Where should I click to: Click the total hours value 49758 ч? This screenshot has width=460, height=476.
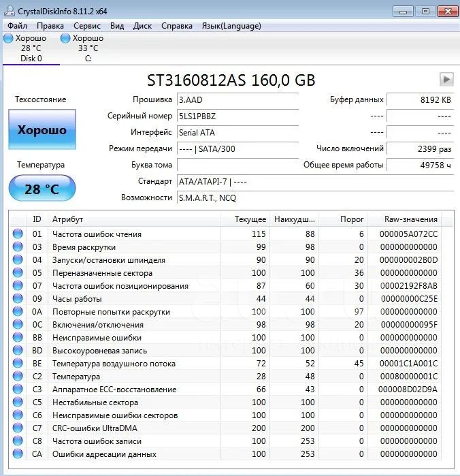[x=420, y=165]
